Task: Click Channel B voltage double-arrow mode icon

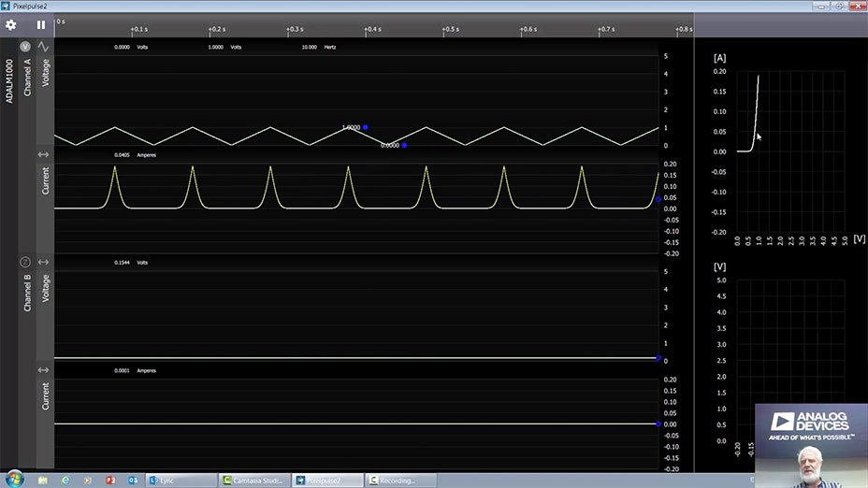Action: pos(43,262)
